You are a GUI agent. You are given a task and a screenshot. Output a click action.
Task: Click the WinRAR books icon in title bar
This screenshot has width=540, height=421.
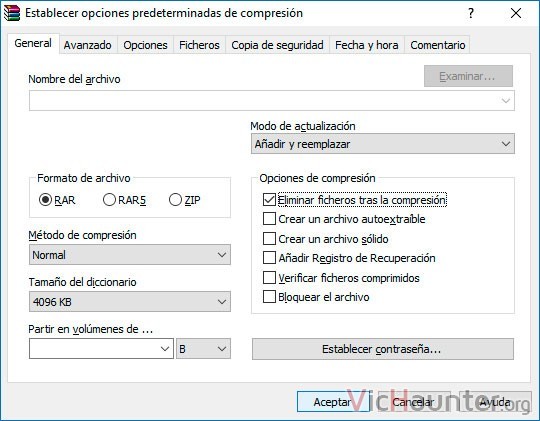tap(12, 13)
